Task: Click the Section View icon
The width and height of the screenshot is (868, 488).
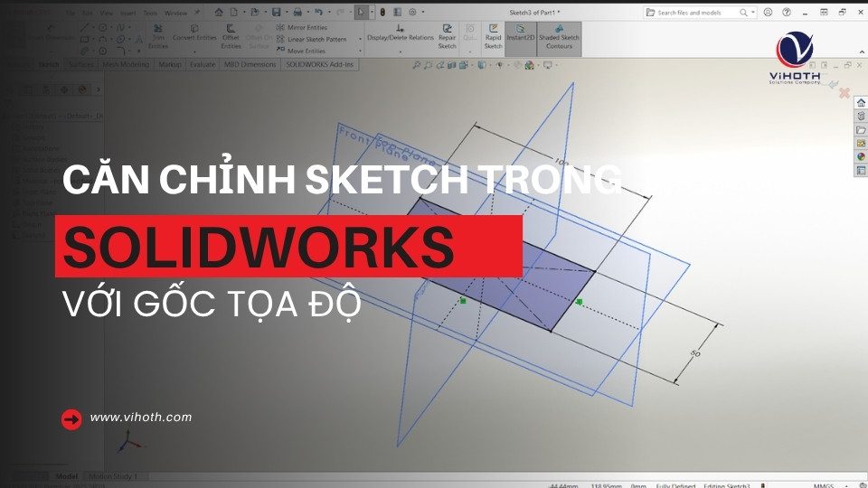Action: click(452, 65)
